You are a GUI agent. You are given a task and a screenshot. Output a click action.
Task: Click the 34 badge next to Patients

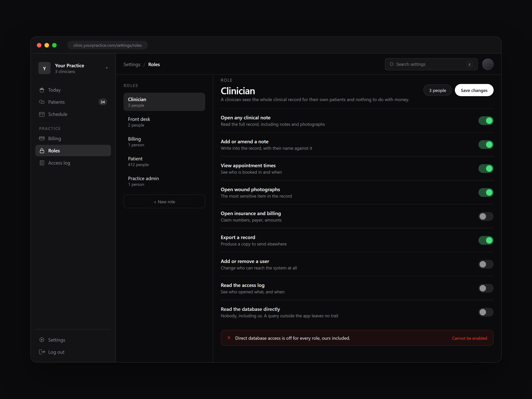[103, 102]
